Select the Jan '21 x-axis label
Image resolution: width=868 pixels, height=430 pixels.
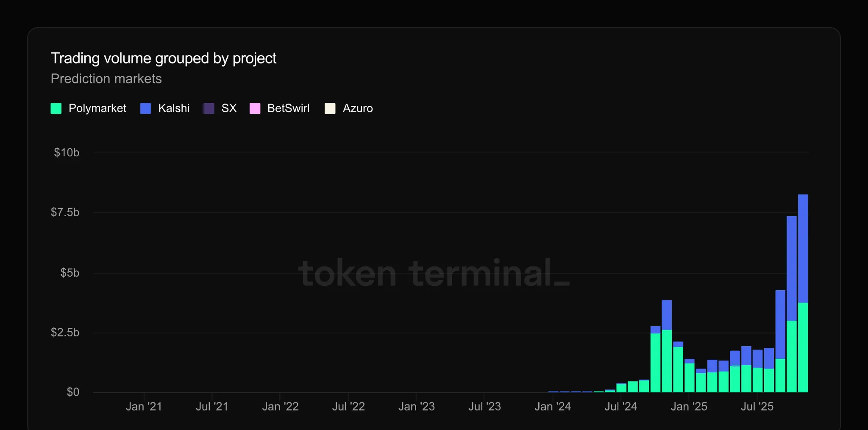click(144, 407)
